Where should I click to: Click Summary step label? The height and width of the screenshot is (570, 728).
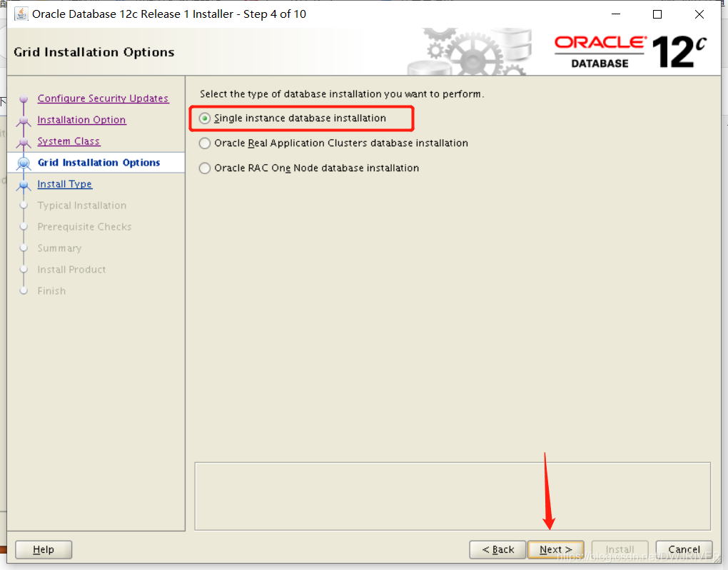click(x=59, y=248)
